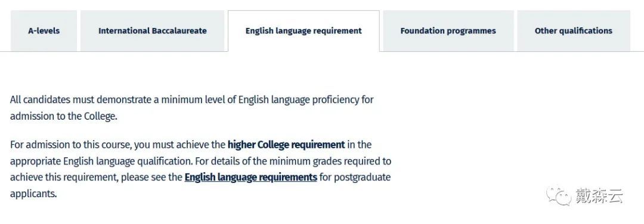644x224 pixels.
Task: Switch to the International Baccalaureate tab
Action: (153, 31)
